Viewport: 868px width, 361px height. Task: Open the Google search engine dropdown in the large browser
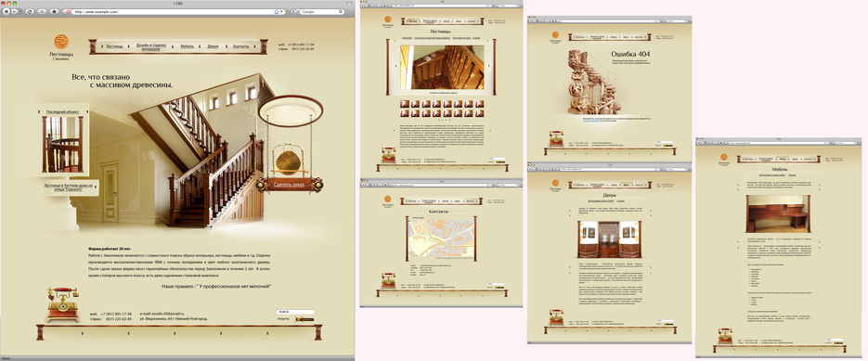(x=294, y=12)
